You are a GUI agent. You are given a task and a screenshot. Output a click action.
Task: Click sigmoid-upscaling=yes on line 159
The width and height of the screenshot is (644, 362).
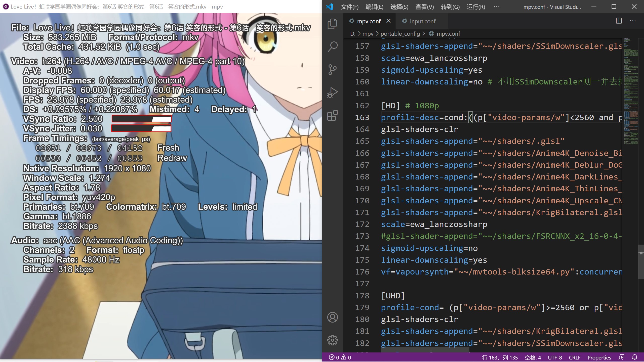tap(431, 70)
